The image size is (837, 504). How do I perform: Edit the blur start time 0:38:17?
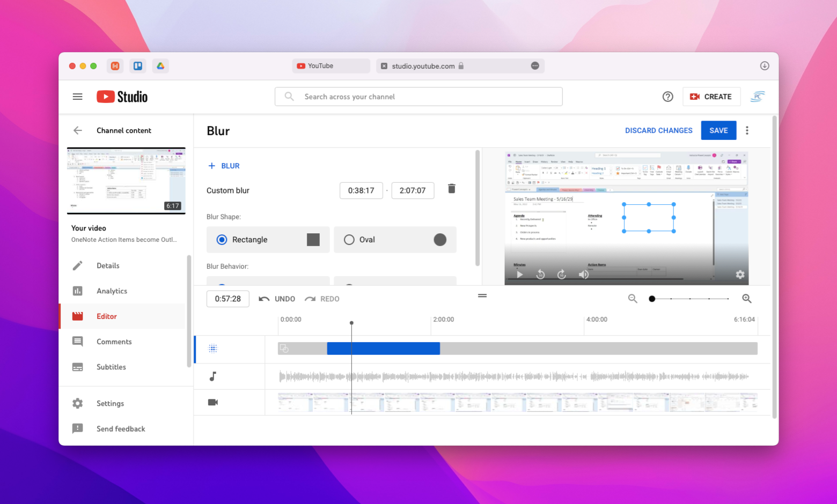[x=361, y=190]
